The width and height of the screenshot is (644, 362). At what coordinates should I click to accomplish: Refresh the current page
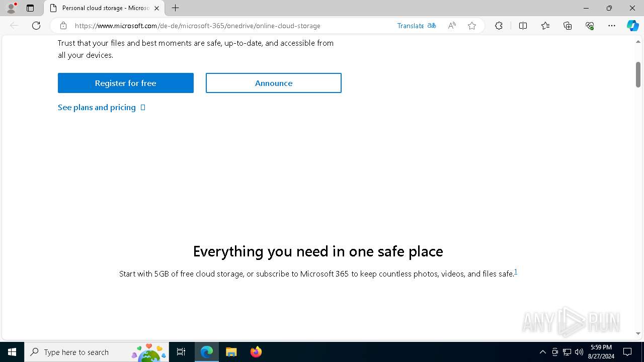(x=36, y=26)
